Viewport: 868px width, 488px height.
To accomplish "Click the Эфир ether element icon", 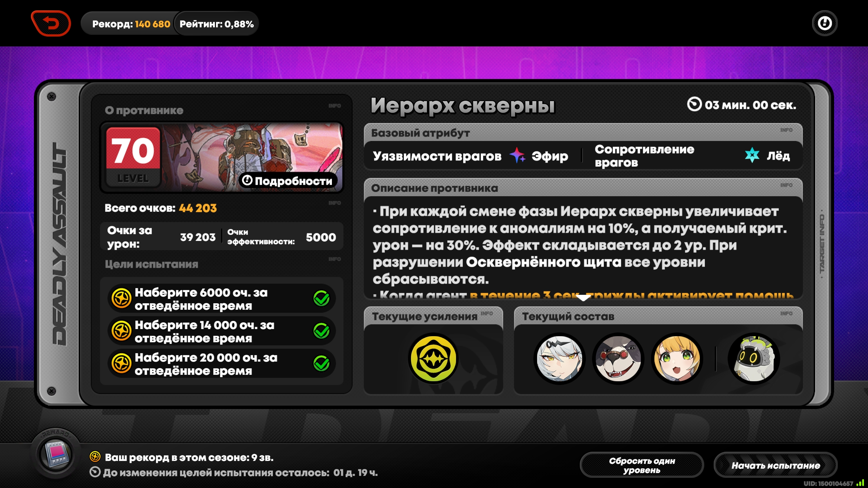I will 517,156.
